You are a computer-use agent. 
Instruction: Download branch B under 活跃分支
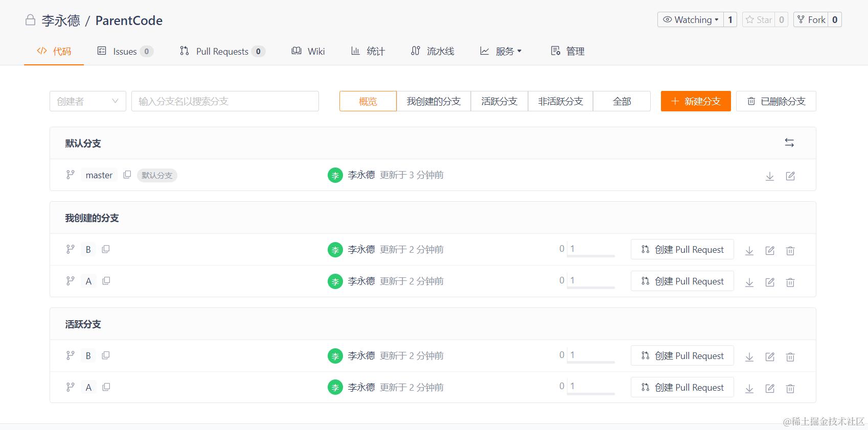(x=749, y=357)
